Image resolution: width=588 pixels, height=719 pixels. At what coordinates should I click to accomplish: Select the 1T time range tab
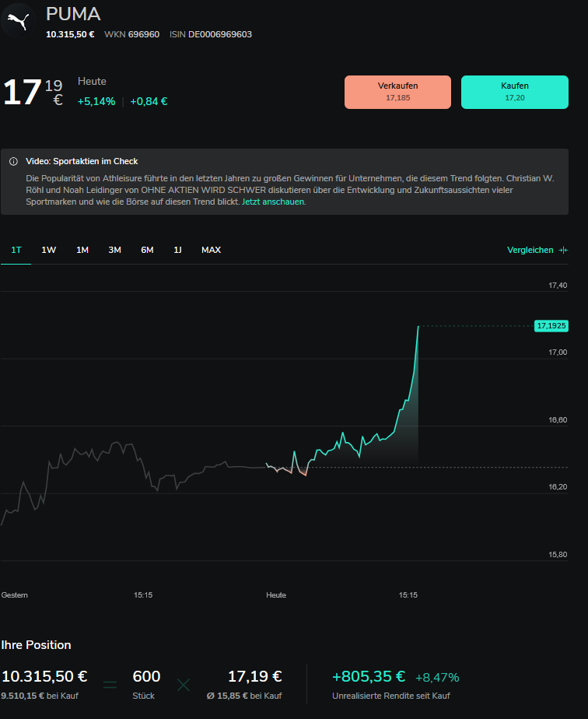pos(16,251)
